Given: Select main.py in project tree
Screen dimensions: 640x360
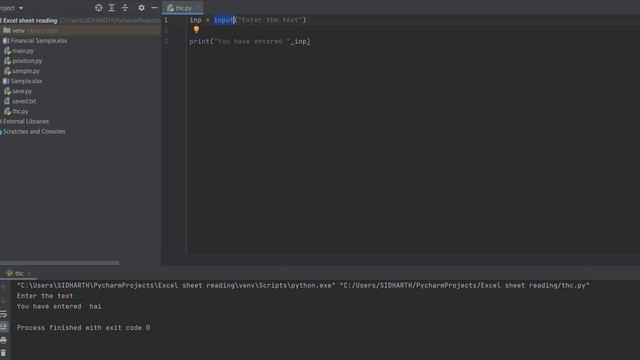Looking at the screenshot, I should tap(23, 51).
